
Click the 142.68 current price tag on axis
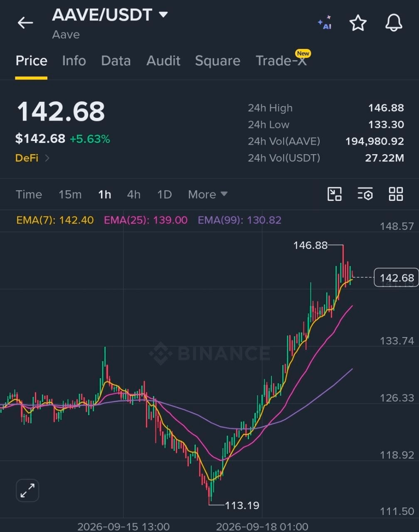pos(397,278)
